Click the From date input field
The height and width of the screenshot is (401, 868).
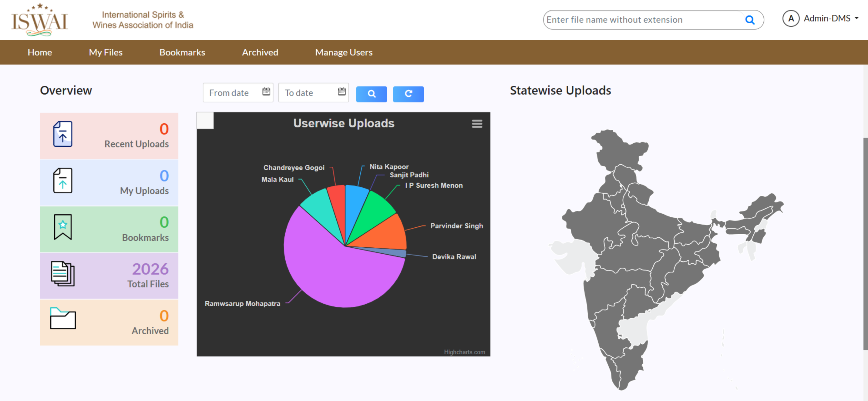[238, 92]
